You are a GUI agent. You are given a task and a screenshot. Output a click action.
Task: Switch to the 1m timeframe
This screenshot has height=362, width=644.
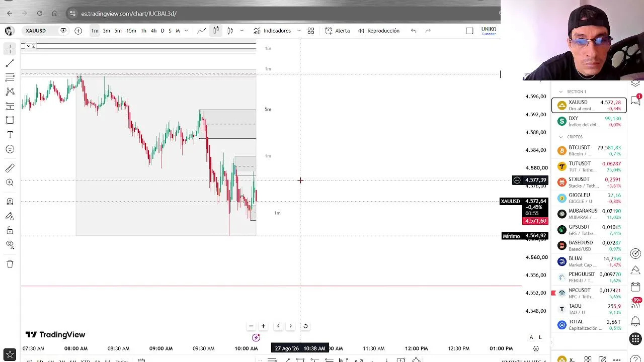point(95,31)
